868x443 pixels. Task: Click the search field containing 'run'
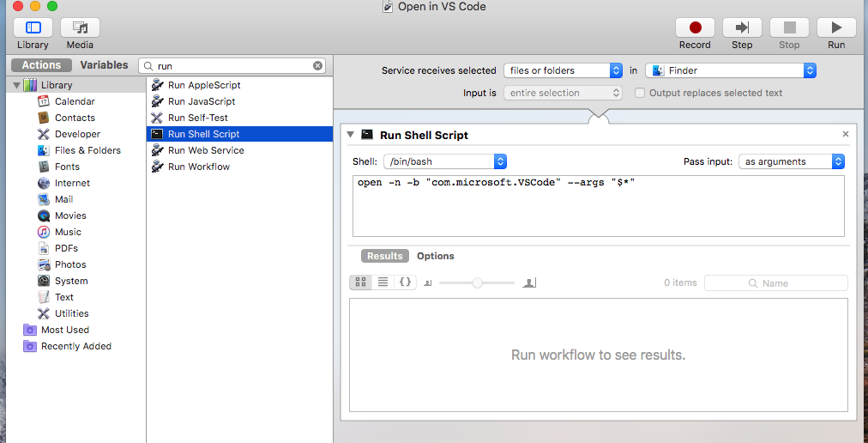tap(232, 66)
